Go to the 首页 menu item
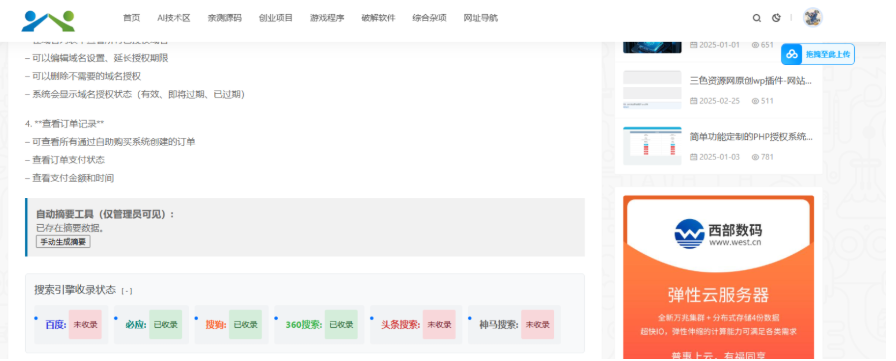The image size is (896, 361). coord(131,18)
